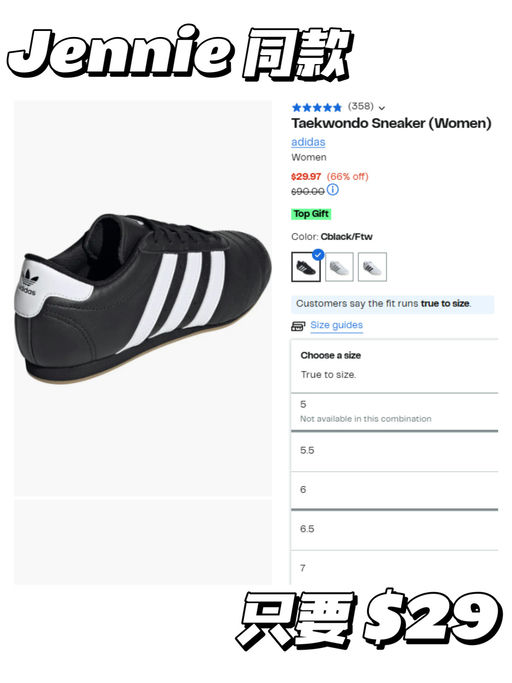Choose size 6.5
512x683 pixels.
394,529
